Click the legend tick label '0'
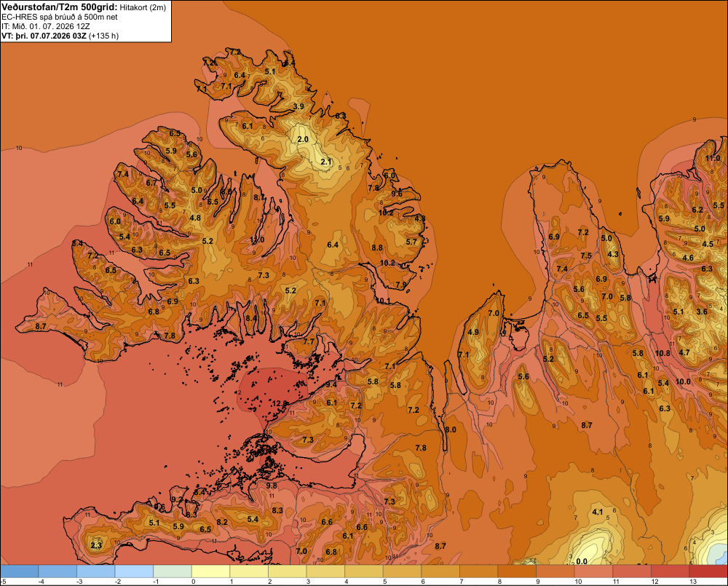728x586 pixels. point(194,582)
